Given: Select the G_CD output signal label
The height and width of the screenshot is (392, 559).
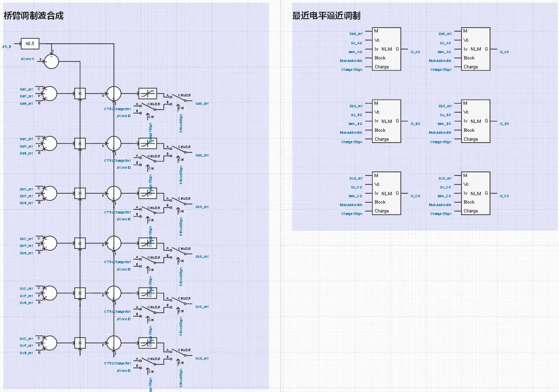Looking at the screenshot, I should point(504,196).
